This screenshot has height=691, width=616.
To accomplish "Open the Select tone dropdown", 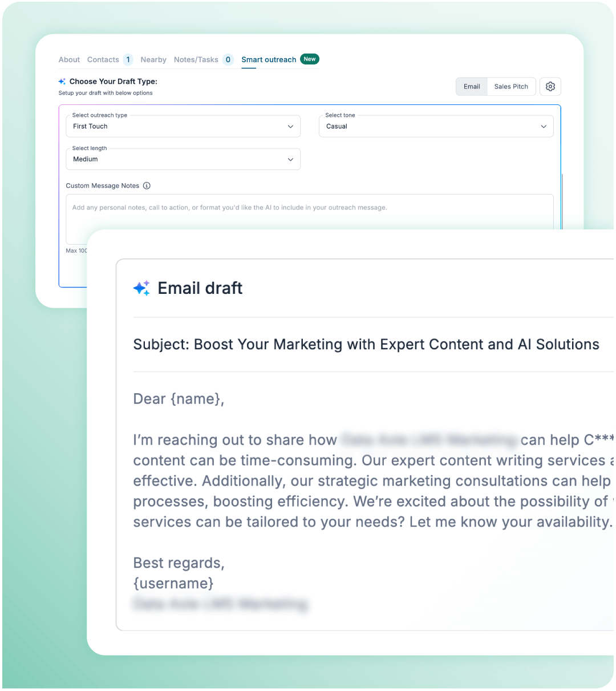I will [436, 127].
